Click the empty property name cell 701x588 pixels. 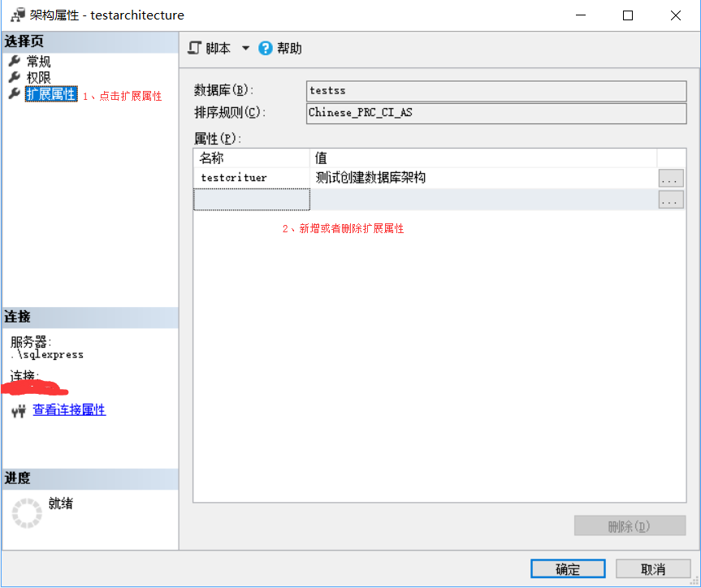(x=252, y=200)
